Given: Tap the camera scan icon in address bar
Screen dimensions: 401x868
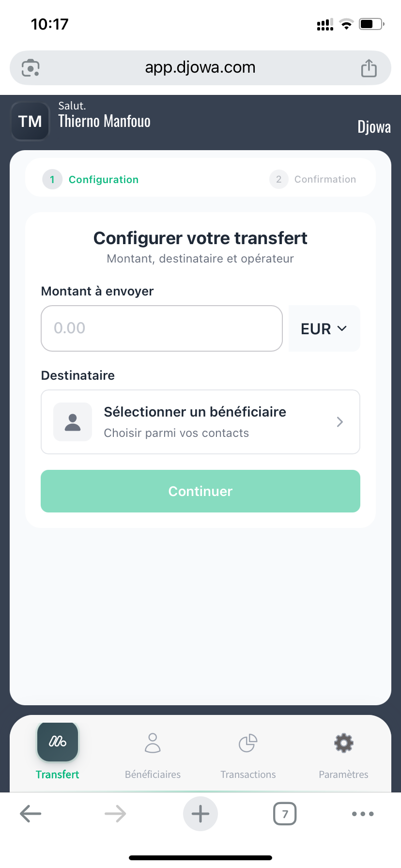Looking at the screenshot, I should click(x=31, y=68).
